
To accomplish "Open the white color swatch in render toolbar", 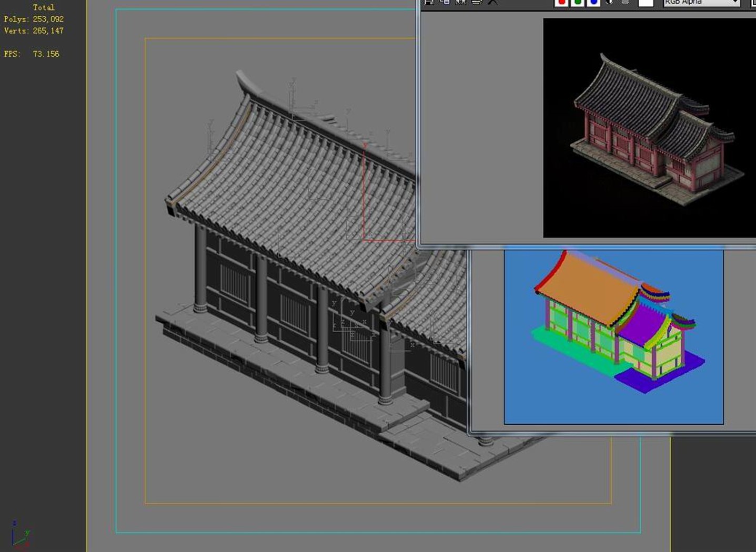I will point(646,3).
